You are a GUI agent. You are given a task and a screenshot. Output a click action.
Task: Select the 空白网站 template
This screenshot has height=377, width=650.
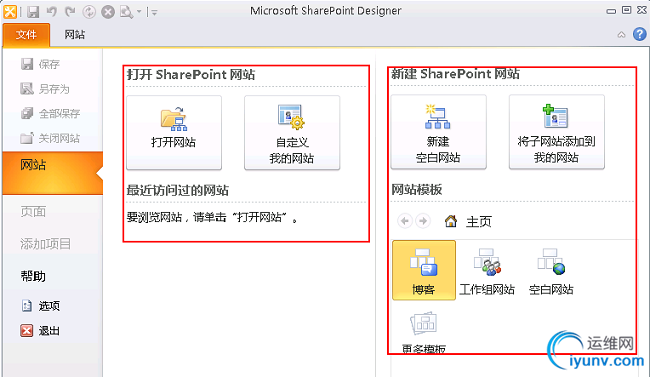pos(551,272)
